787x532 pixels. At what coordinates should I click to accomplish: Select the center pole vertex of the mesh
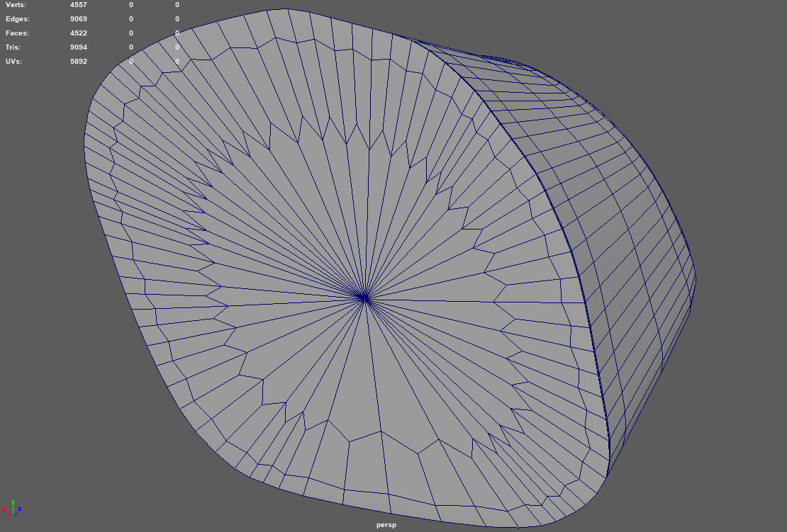[364, 298]
